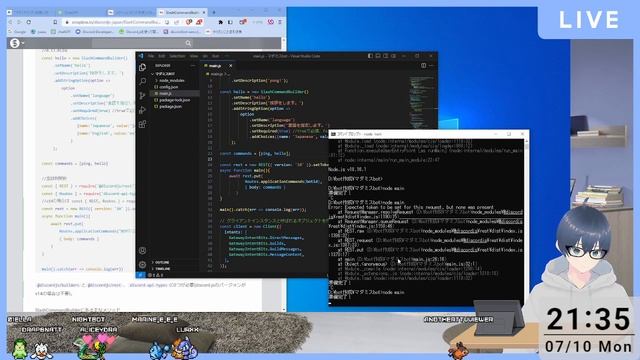Switch to the third browser tab

[131, 12]
